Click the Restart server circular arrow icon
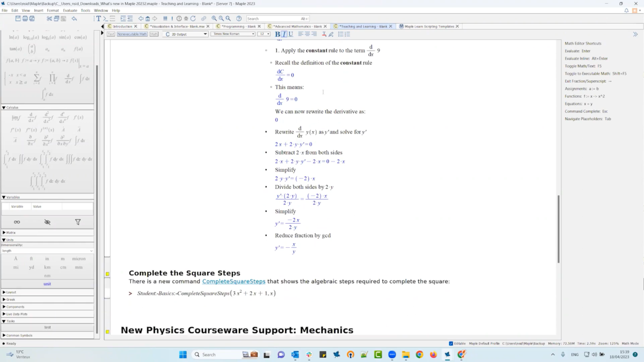 [193, 18]
